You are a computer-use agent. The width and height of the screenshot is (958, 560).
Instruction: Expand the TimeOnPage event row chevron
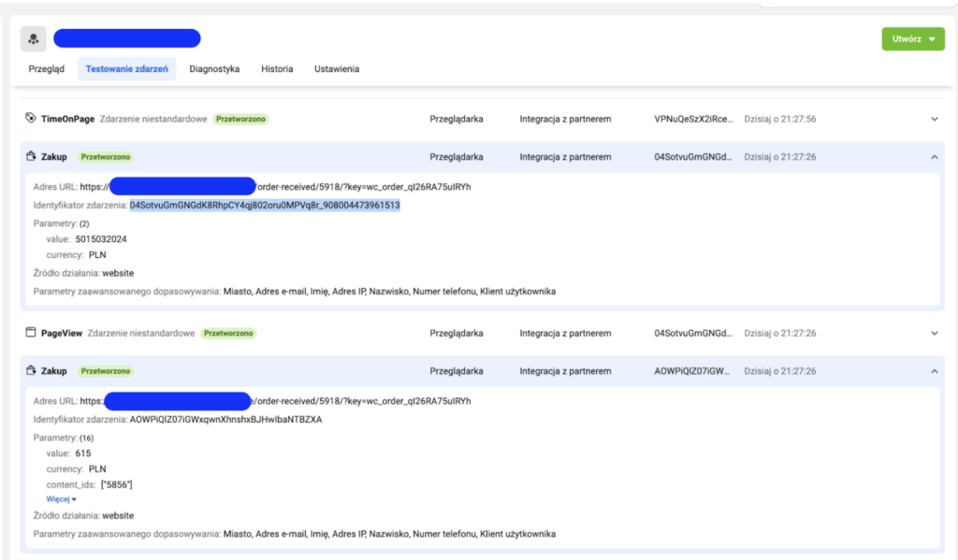(x=933, y=119)
